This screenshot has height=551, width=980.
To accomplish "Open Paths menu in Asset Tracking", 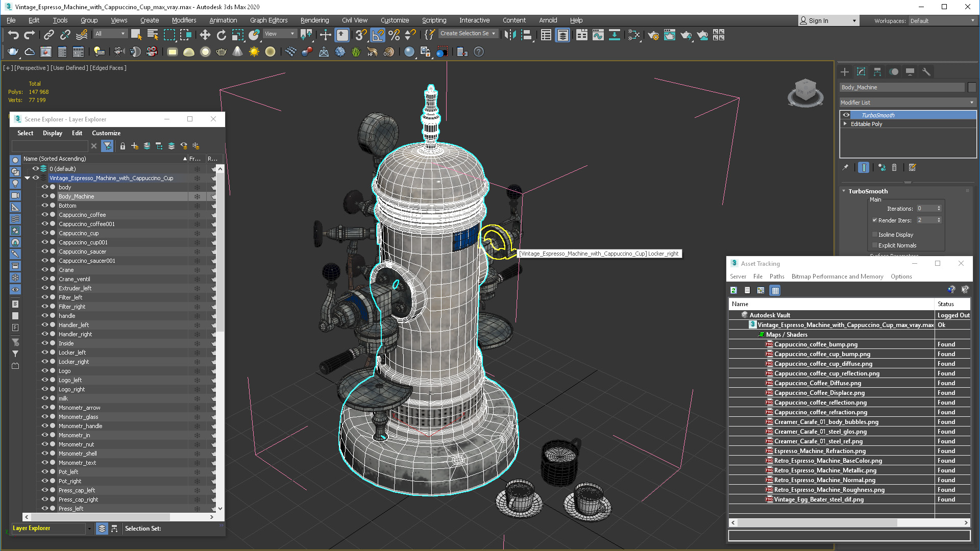I will [777, 277].
